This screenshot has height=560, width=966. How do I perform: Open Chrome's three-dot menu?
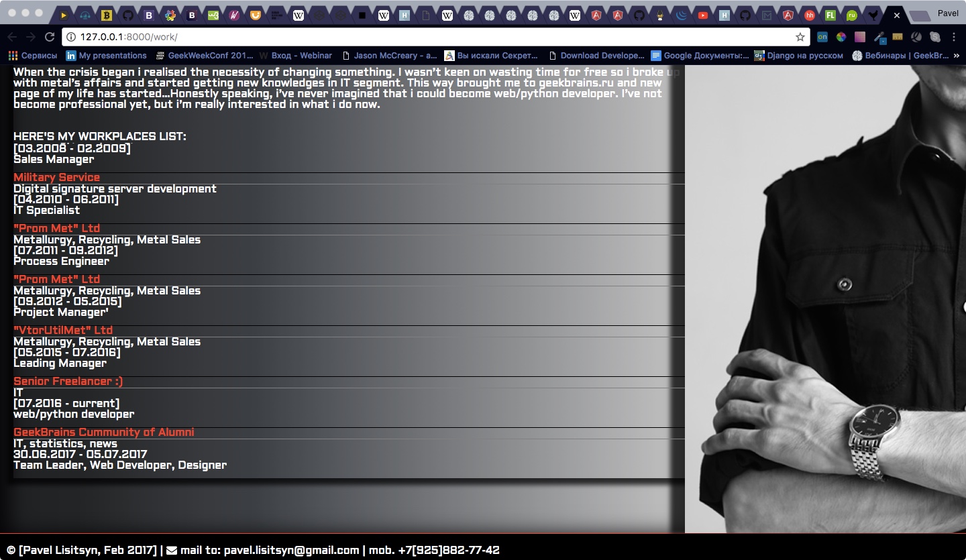point(954,37)
